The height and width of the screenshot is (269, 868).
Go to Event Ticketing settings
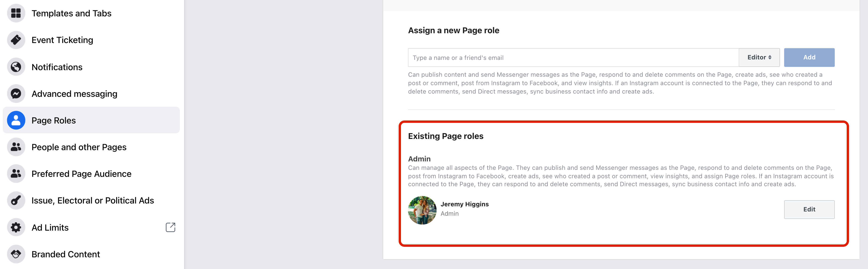click(62, 40)
